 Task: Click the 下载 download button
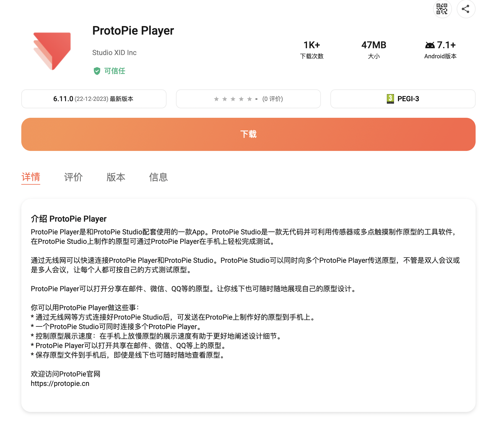(x=249, y=134)
